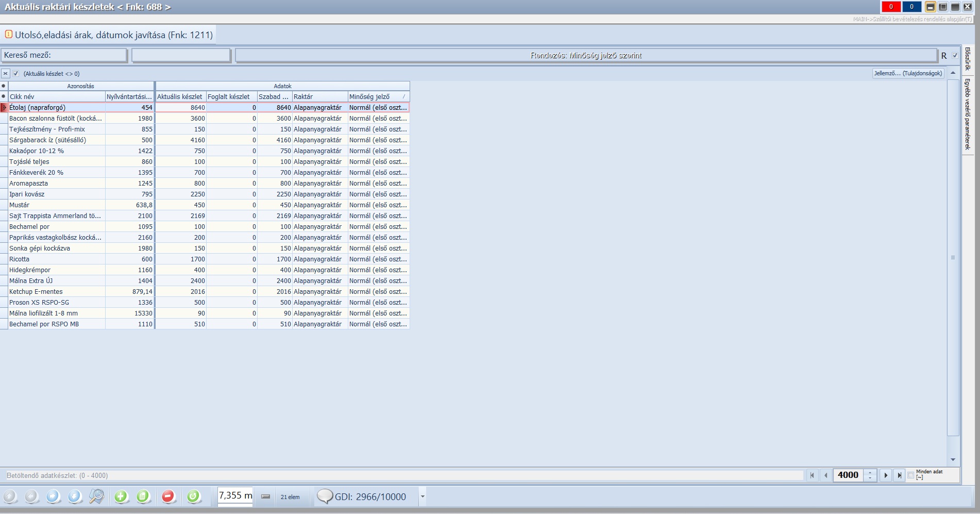Open the magnifier search icon

point(96,496)
